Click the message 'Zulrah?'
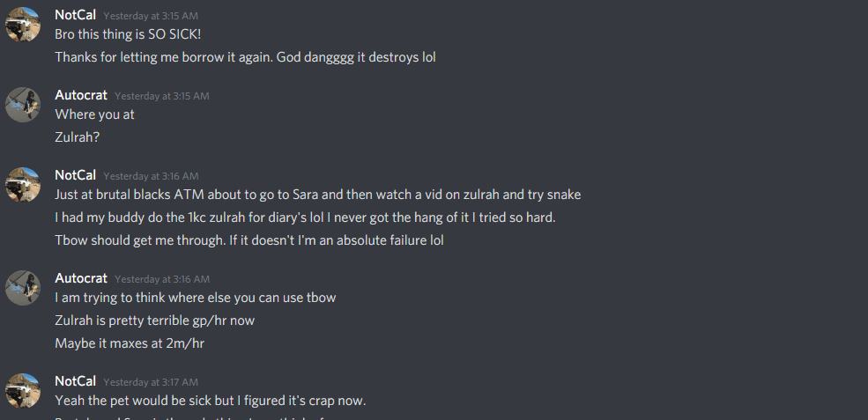The image size is (868, 420). pos(77,137)
